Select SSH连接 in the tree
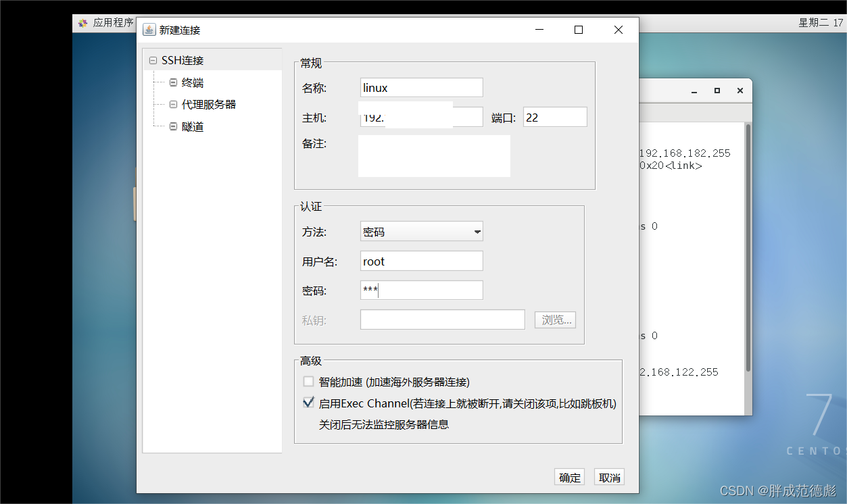The width and height of the screenshot is (847, 504). [183, 60]
